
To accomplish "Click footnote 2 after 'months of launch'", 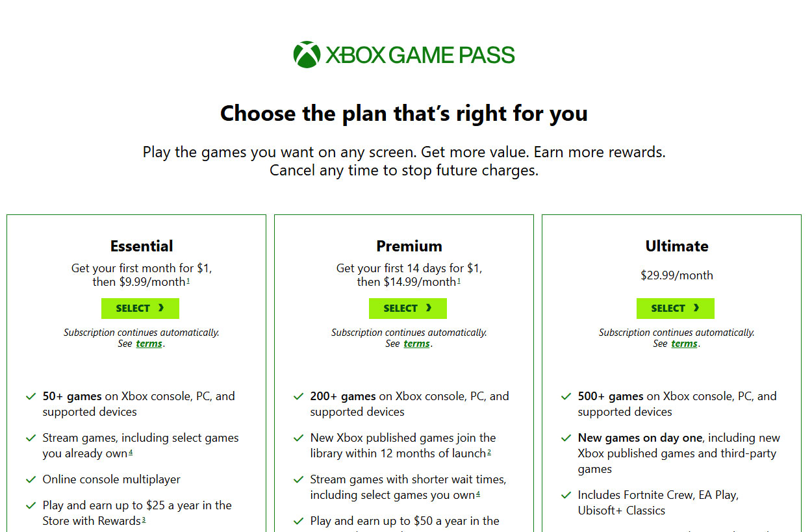I will point(489,452).
